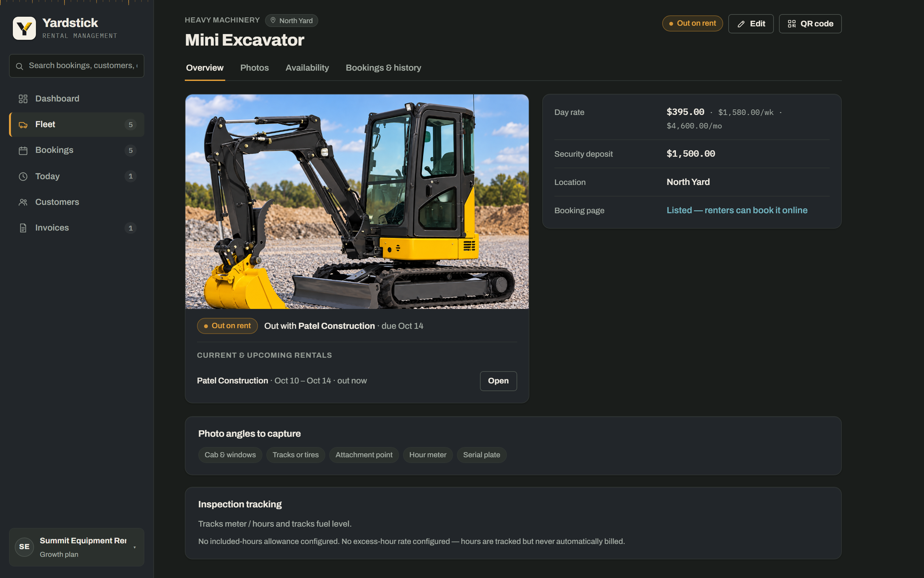Viewport: 924px width, 578px height.
Task: Click the Serial plate chip
Action: [x=482, y=455]
